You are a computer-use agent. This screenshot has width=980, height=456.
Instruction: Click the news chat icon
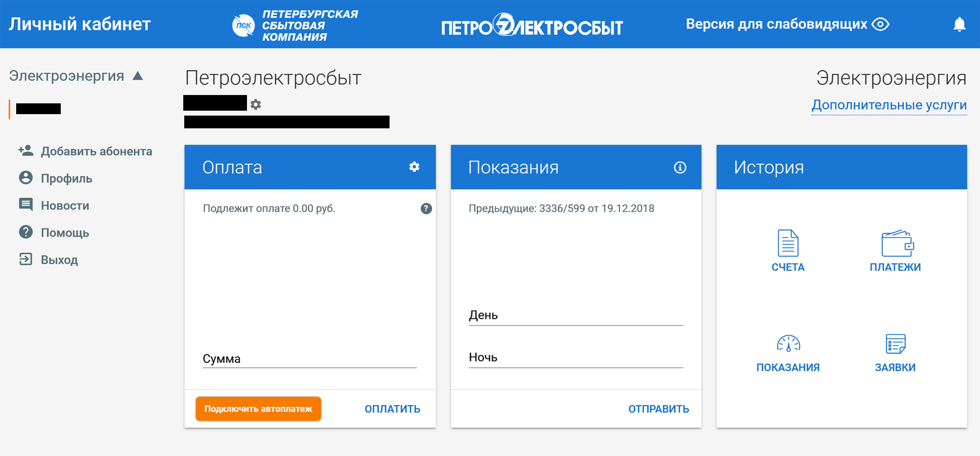click(26, 205)
